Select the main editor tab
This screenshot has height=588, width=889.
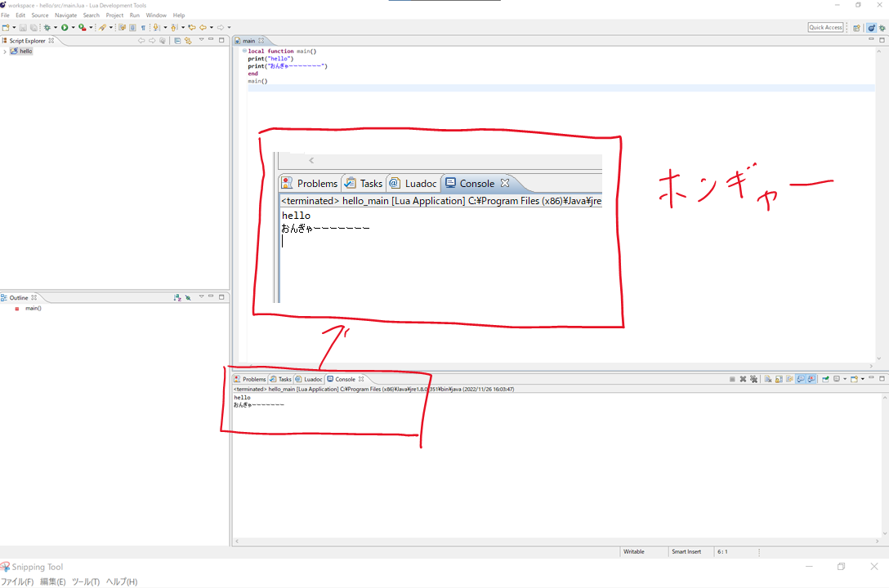point(249,41)
